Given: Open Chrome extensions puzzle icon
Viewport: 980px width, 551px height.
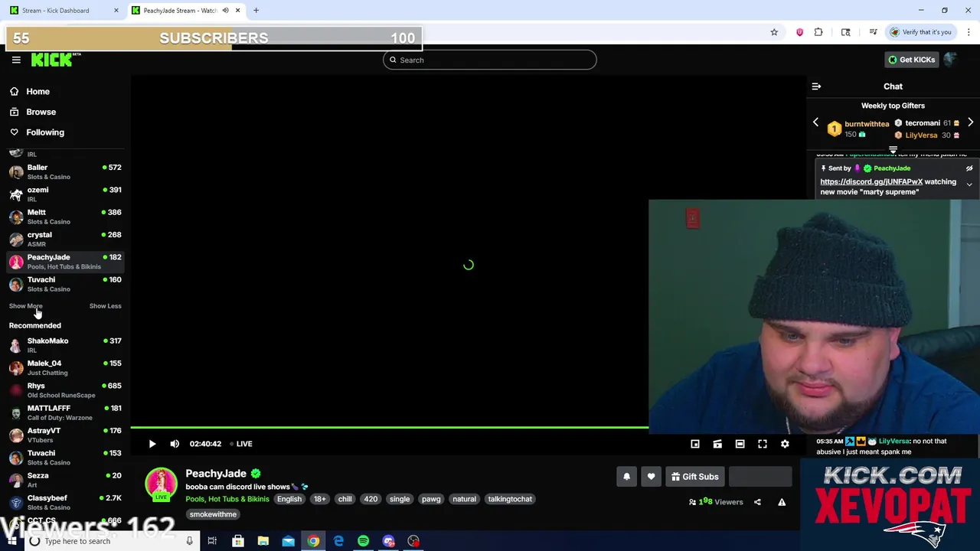Looking at the screenshot, I should 818,32.
